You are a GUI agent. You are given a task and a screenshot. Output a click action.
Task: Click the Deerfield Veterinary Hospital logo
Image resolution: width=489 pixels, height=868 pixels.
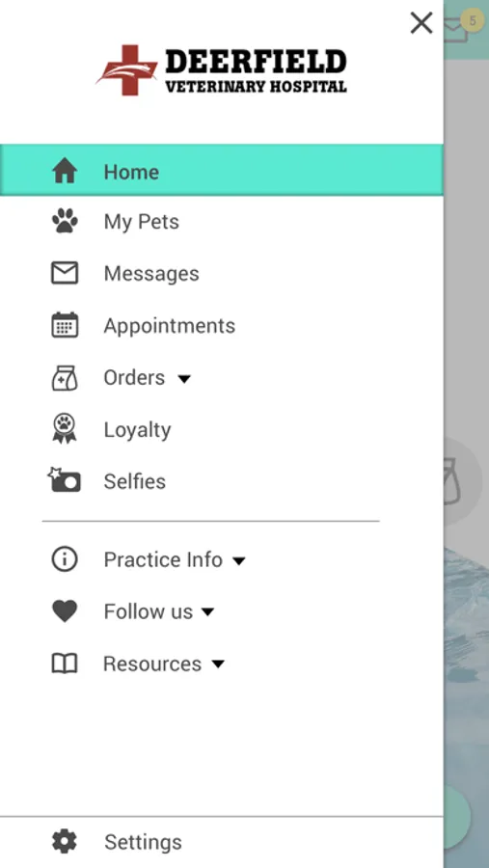(222, 70)
